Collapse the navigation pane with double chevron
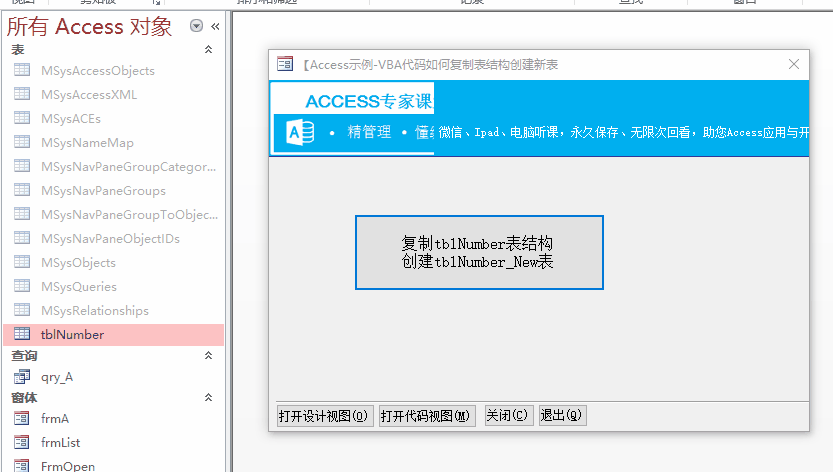The height and width of the screenshot is (472, 833). coord(215,26)
